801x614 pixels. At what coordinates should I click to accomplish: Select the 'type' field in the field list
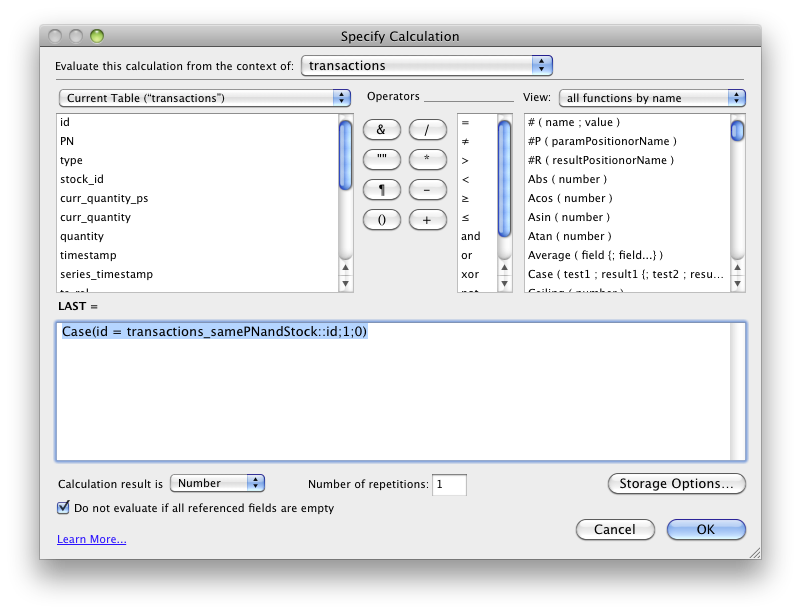point(197,160)
